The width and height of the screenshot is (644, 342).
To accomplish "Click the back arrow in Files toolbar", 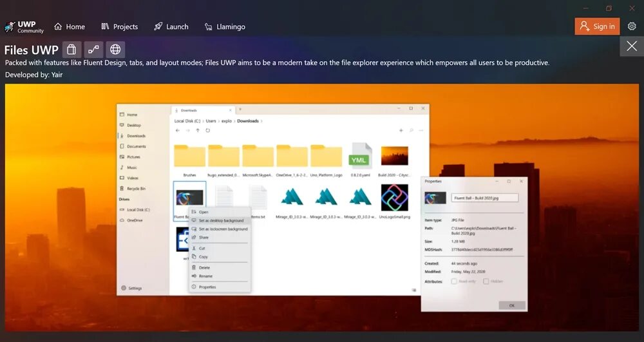I will point(178,131).
